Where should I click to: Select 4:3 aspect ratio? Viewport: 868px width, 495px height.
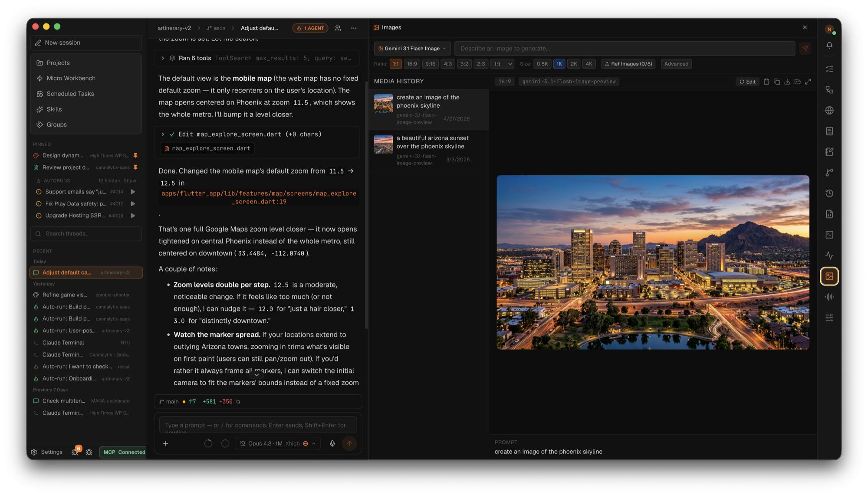pyautogui.click(x=447, y=64)
